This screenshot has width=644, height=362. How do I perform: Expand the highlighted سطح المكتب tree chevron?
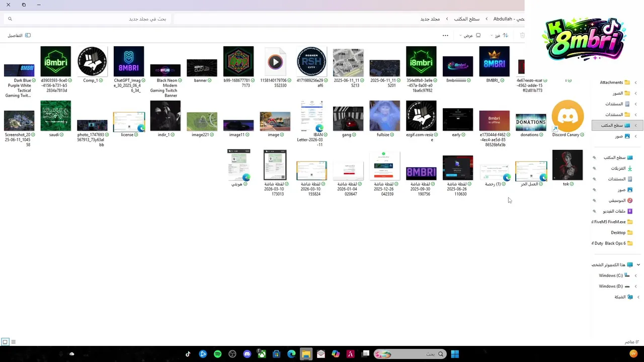tap(635, 125)
